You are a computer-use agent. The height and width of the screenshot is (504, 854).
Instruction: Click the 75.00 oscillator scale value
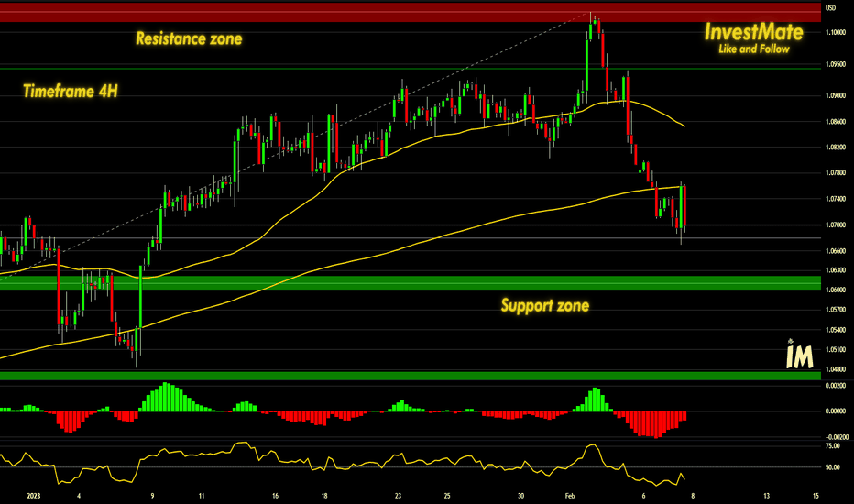pyautogui.click(x=833, y=445)
